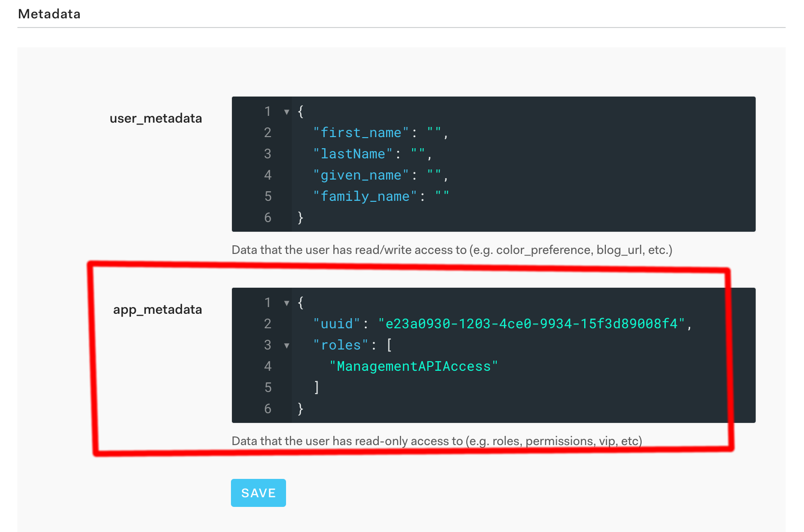Click the empty value of "first_name"

pyautogui.click(x=434, y=133)
